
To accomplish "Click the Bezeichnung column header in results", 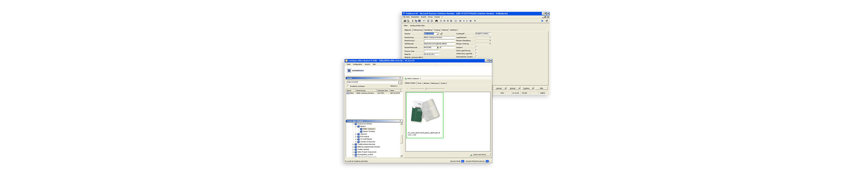I will [366, 91].
